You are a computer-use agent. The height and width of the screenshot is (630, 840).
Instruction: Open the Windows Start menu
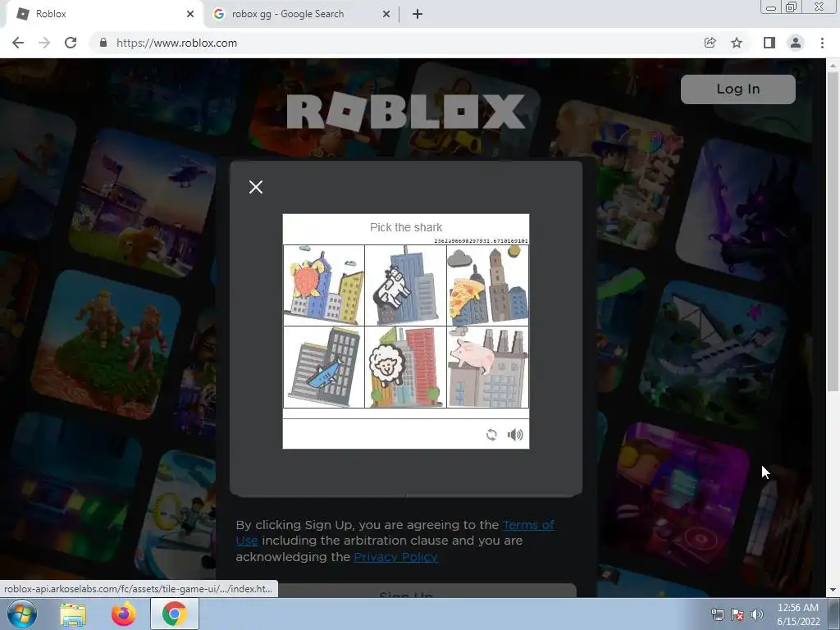(22, 614)
